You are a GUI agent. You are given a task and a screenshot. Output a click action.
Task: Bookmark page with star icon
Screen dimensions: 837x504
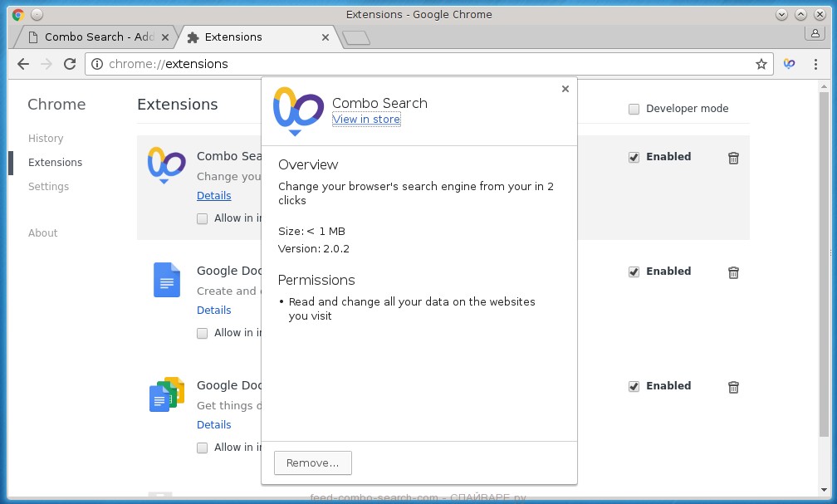[761, 64]
